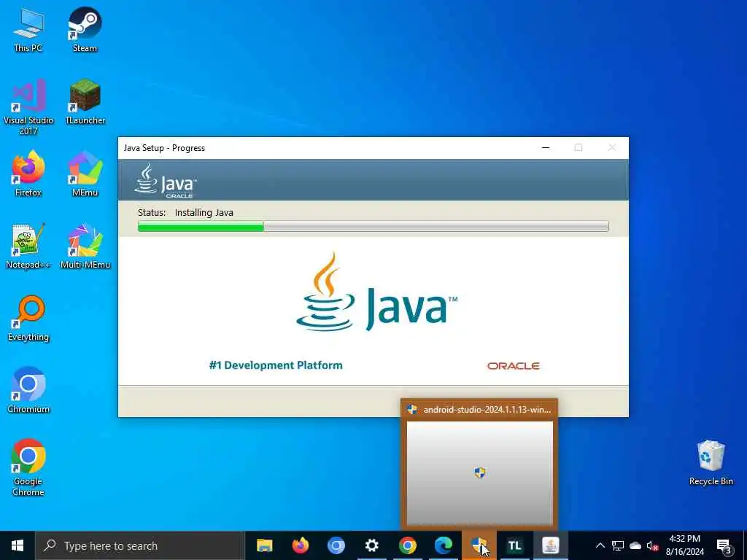Open File Explorer from the taskbar
The image size is (747, 560).
[264, 545]
